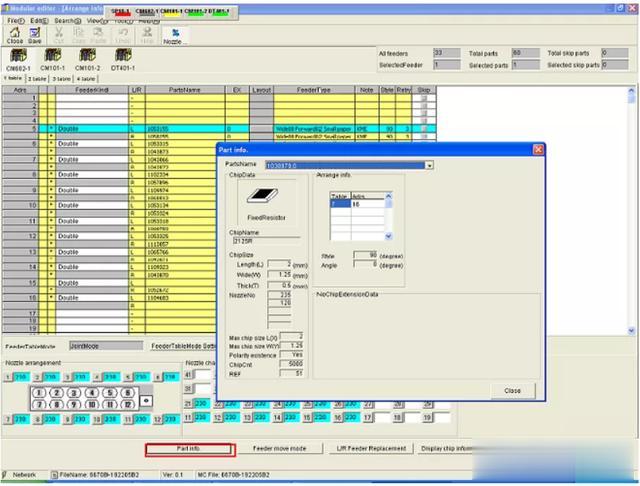Close Part info dialog with red X

(538, 150)
